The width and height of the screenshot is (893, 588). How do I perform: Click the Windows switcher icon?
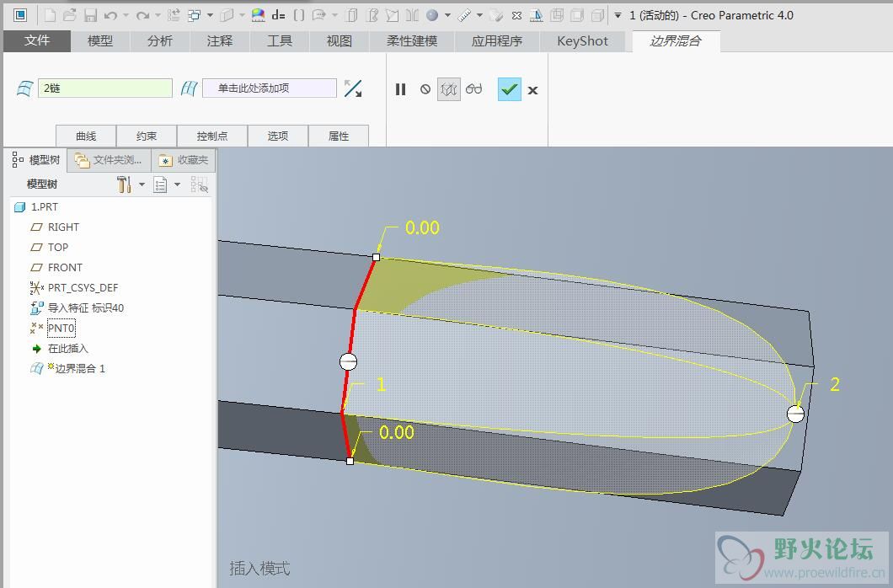(x=195, y=15)
